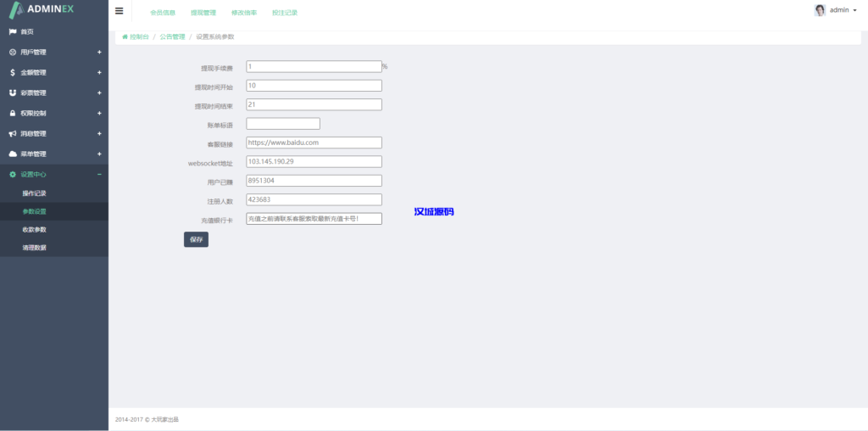The image size is (868, 431).
Task: Expand the 彩票管理 submenu plus sign
Action: pos(99,92)
